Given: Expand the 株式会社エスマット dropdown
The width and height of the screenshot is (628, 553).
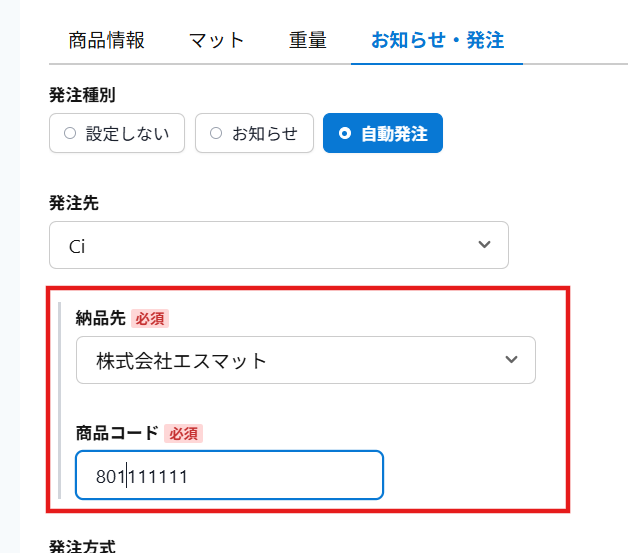Looking at the screenshot, I should coord(305,360).
